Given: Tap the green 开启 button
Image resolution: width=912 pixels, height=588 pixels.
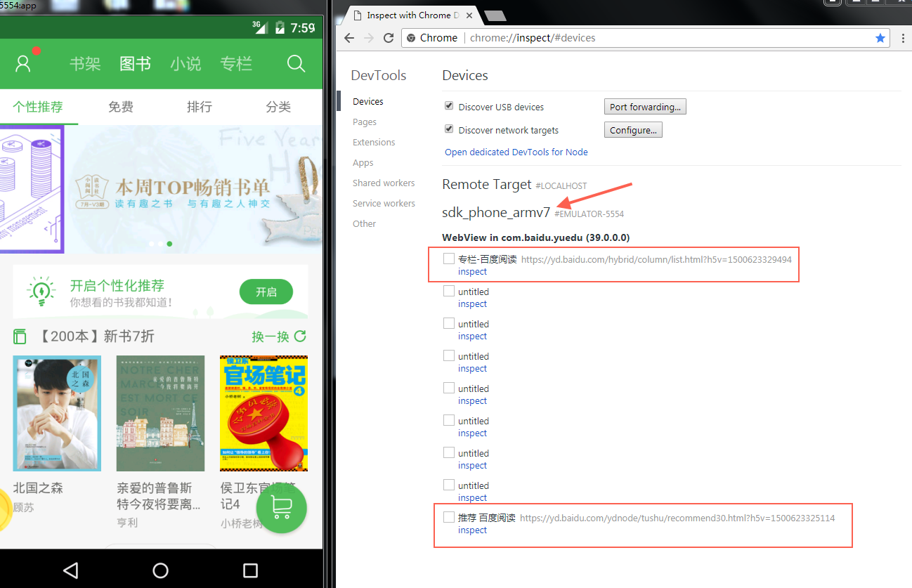Looking at the screenshot, I should (x=266, y=292).
